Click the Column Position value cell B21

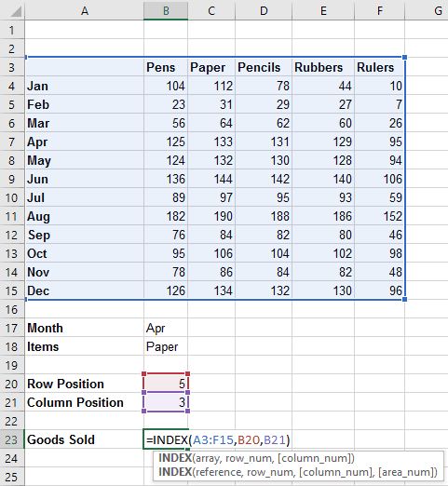[166, 402]
